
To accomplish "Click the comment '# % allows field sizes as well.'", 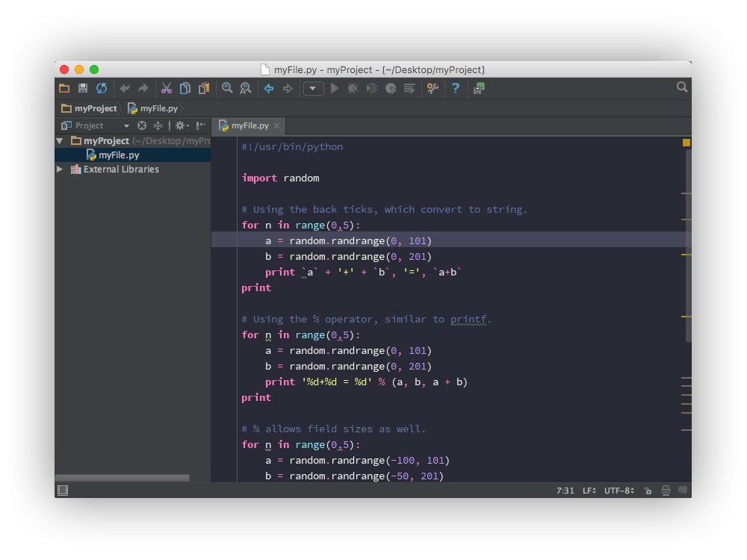I will click(x=333, y=429).
